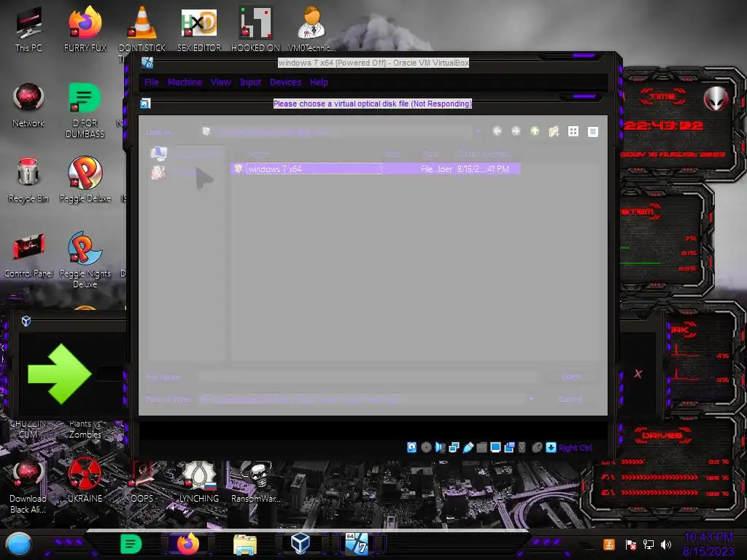Open the FURRY FUX Firefox desktop shortcut
Viewport: 747px width, 560px height.
pyautogui.click(x=85, y=28)
